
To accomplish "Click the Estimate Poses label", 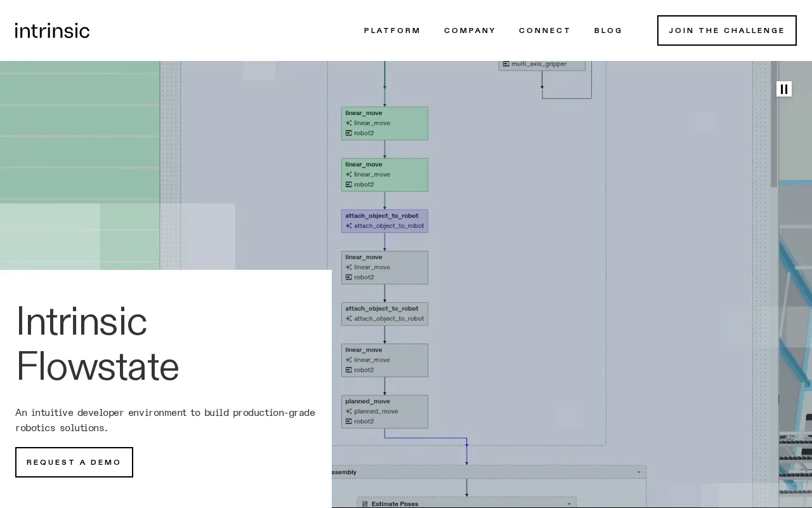I will coord(395,504).
